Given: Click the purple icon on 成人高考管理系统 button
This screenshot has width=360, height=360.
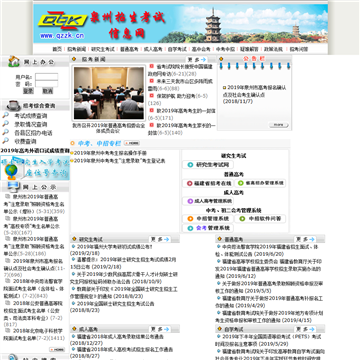Looking at the screenshot, I should pyautogui.click(x=190, y=201).
